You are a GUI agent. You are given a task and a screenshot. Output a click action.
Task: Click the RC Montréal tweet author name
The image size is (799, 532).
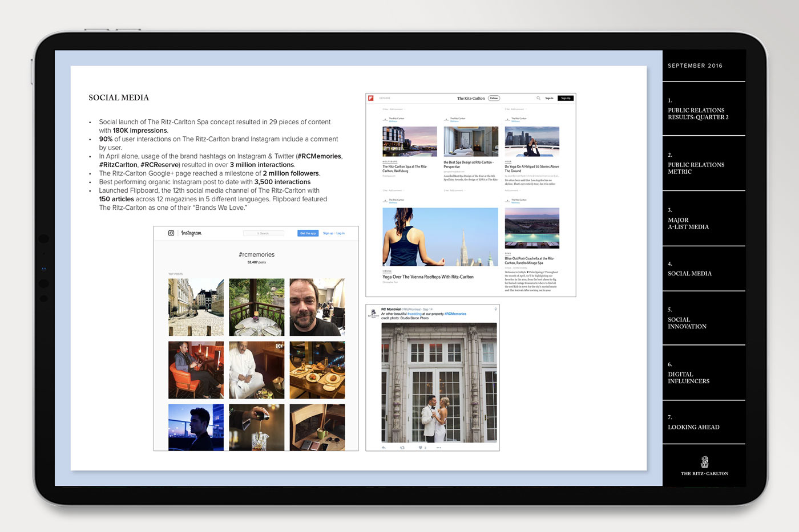point(391,309)
